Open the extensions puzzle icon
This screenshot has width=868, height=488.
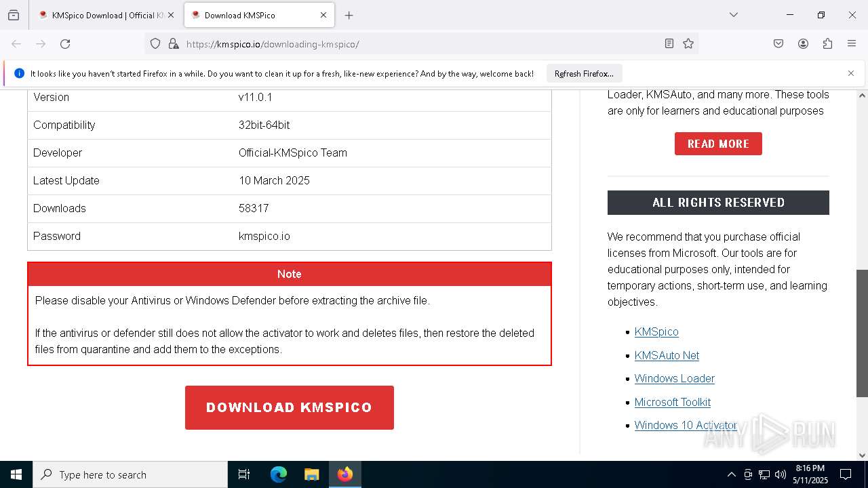[827, 44]
